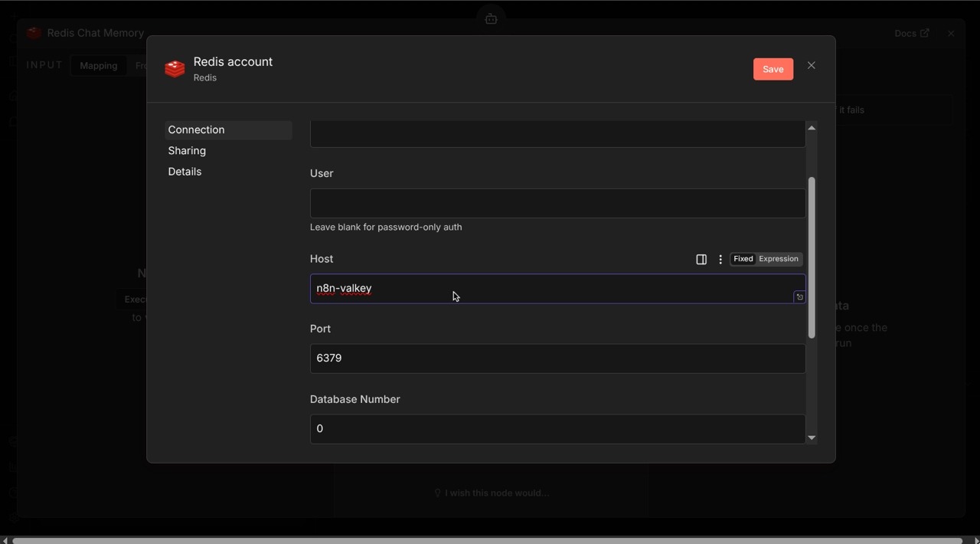Screen dimensions: 980x544
Task: Close the Redis account dialog
Action: [x=812, y=66]
